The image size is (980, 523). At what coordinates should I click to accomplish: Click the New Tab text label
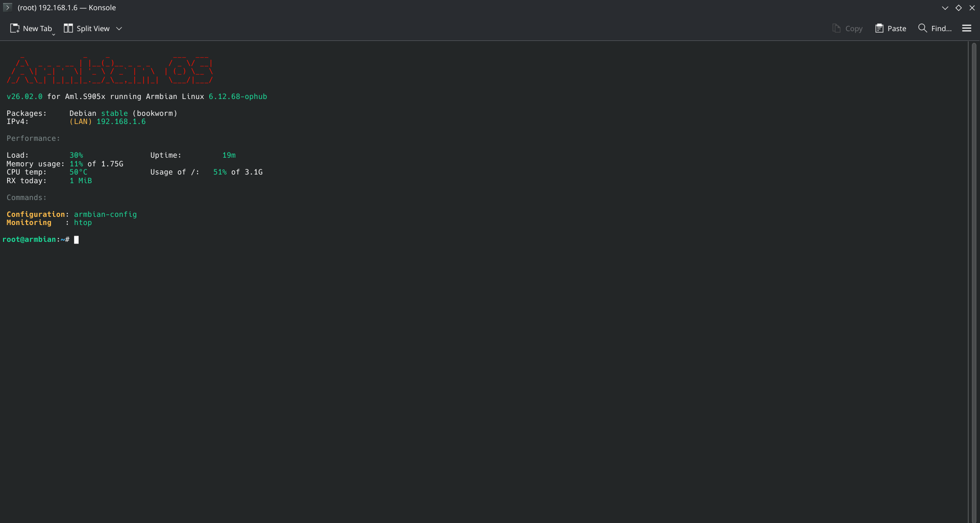pyautogui.click(x=37, y=29)
